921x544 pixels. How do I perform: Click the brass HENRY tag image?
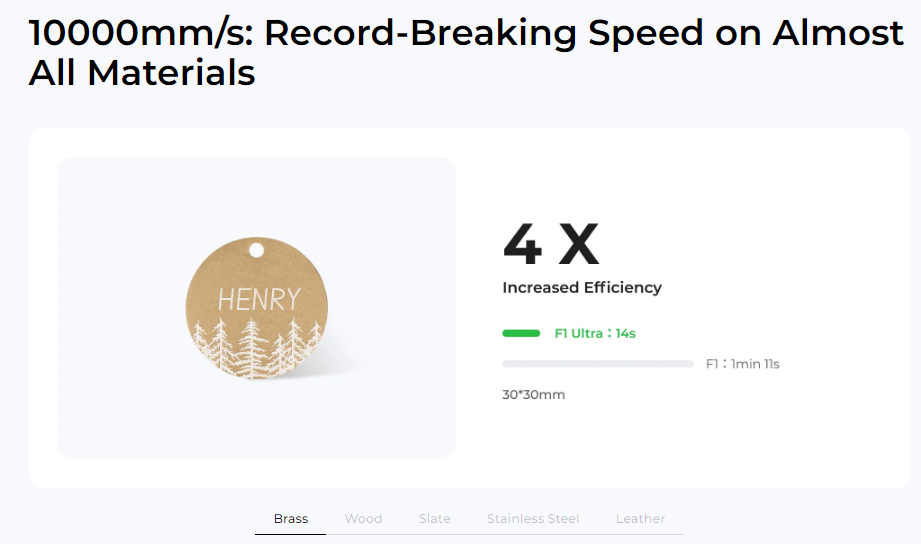coord(257,308)
